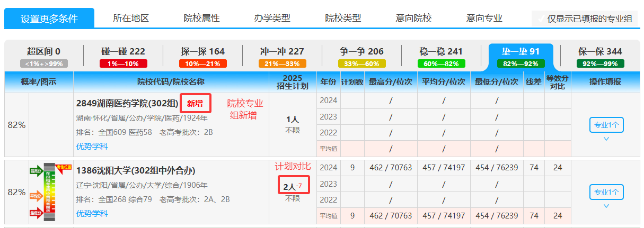
Task: Click 专业1个 button for 湖南医药学院
Action: point(606,125)
